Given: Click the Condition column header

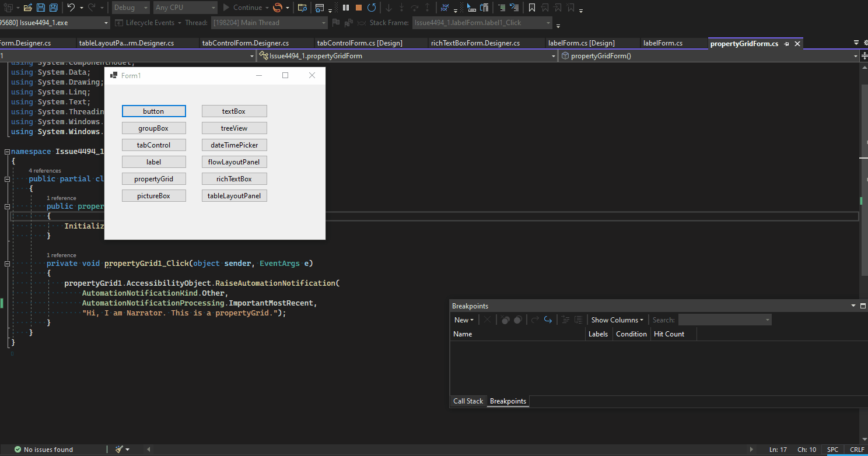Looking at the screenshot, I should pyautogui.click(x=631, y=334).
